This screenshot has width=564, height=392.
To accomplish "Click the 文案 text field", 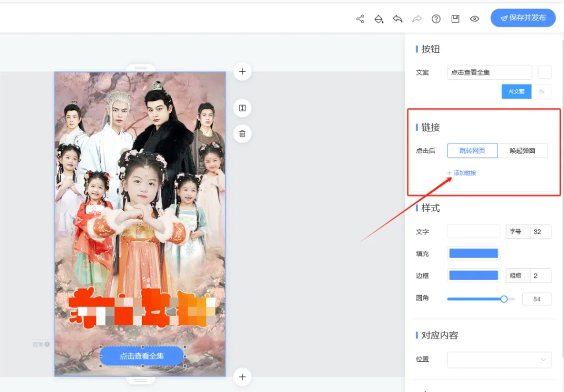I will [x=490, y=72].
